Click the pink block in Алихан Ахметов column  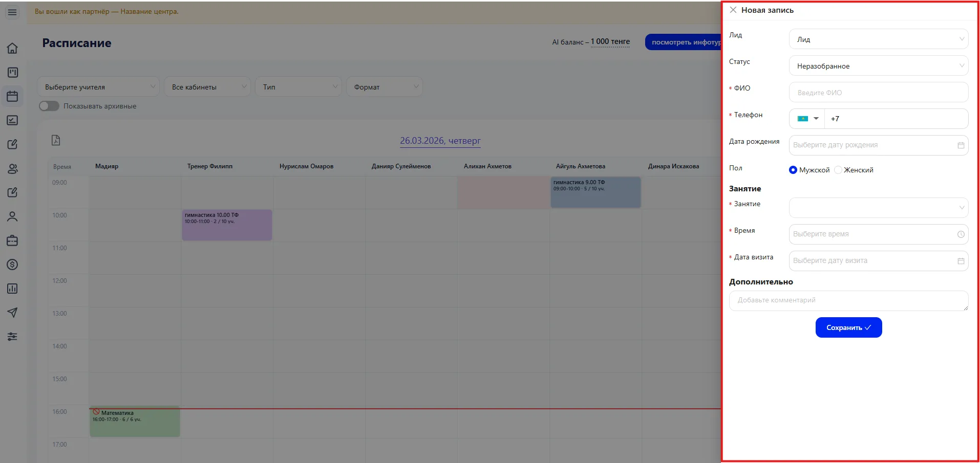tap(503, 192)
